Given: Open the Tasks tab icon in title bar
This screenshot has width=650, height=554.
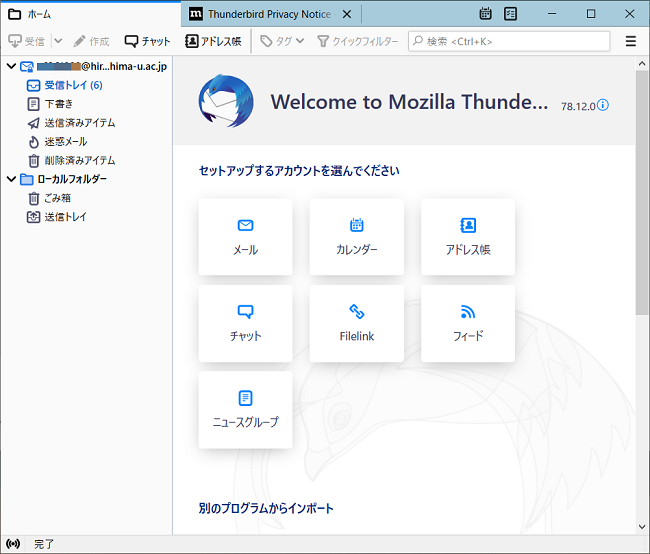Looking at the screenshot, I should [x=510, y=14].
